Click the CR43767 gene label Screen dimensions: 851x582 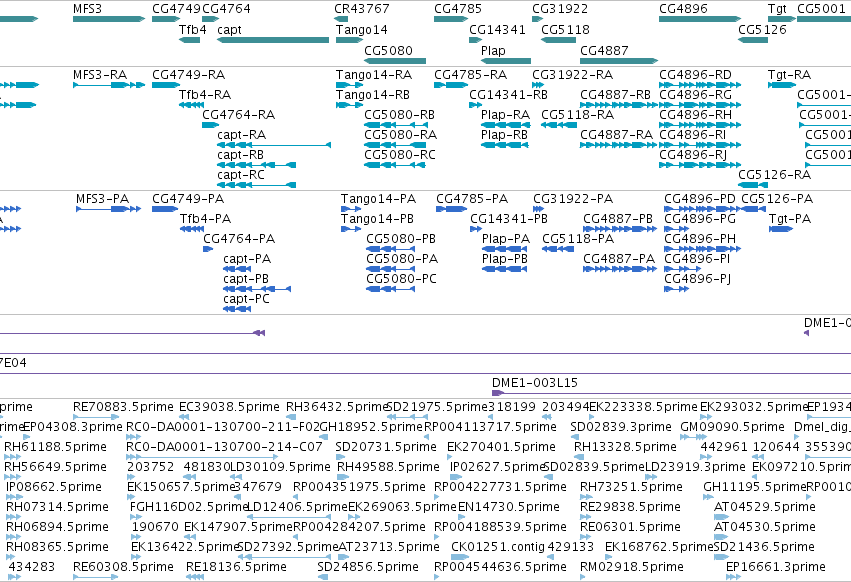(361, 9)
